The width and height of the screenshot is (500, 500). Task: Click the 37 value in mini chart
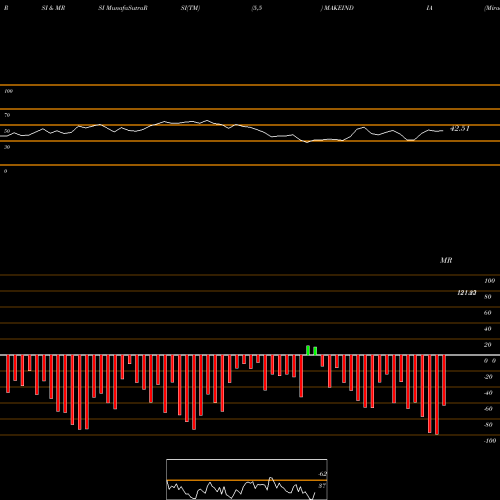322,486
